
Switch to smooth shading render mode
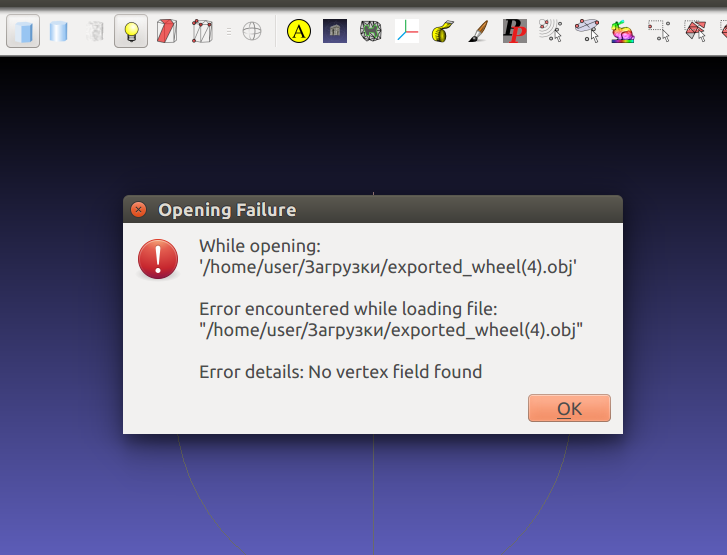tap(59, 32)
